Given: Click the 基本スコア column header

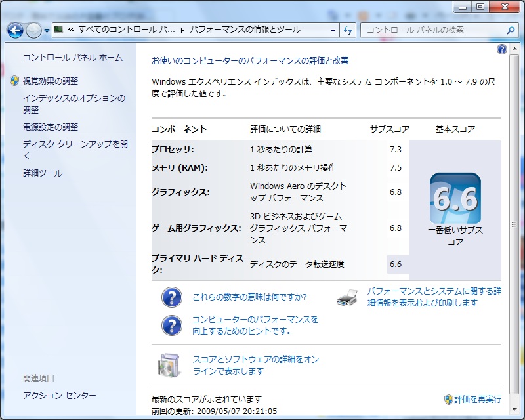Looking at the screenshot, I should tap(455, 129).
